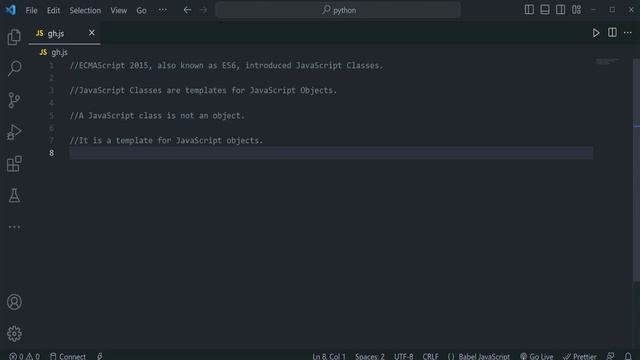Screen dimensions: 640x360
Task: Close the gh.js tab
Action: (x=92, y=33)
